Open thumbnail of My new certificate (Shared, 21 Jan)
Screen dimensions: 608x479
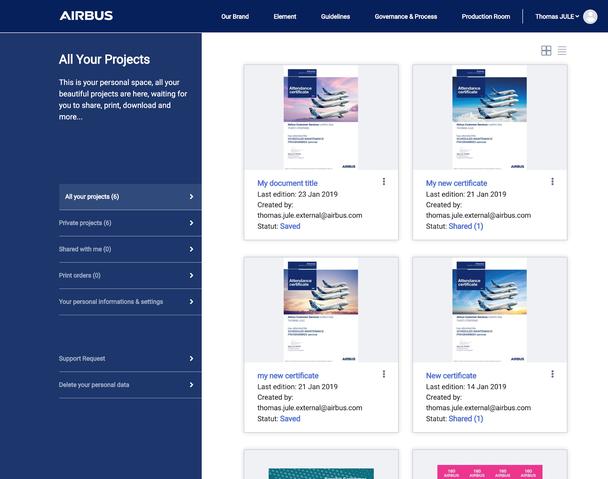coord(490,118)
